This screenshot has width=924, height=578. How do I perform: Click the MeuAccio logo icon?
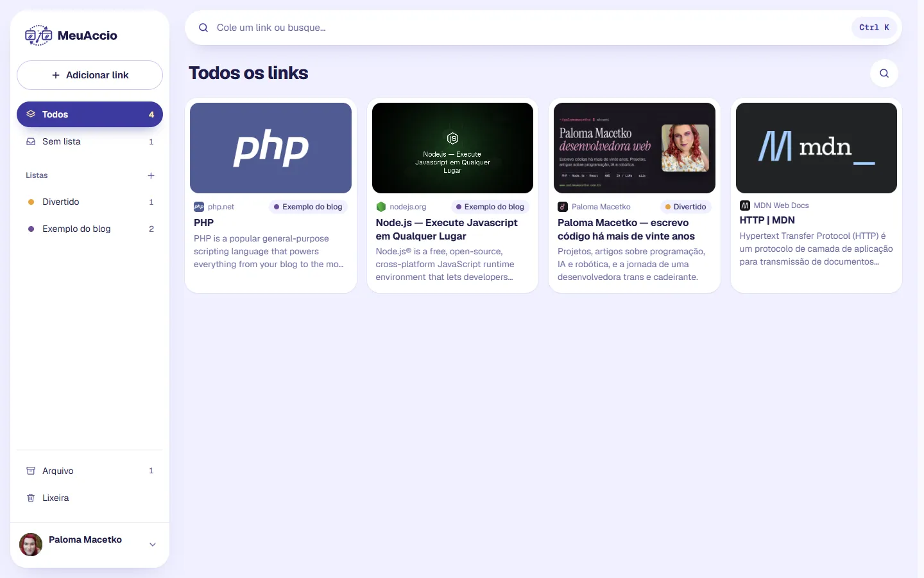coord(38,35)
